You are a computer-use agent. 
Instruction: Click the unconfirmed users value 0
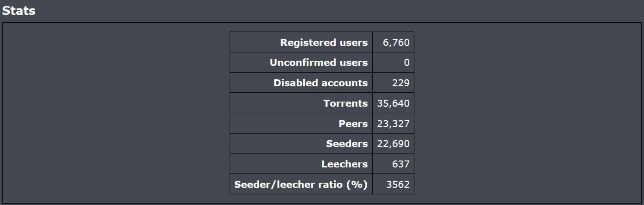coord(406,63)
